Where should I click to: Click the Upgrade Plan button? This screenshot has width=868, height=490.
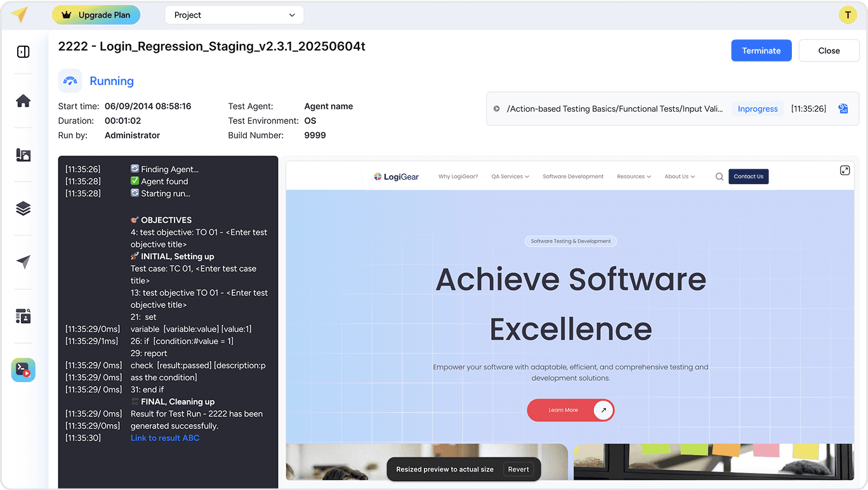coord(96,14)
